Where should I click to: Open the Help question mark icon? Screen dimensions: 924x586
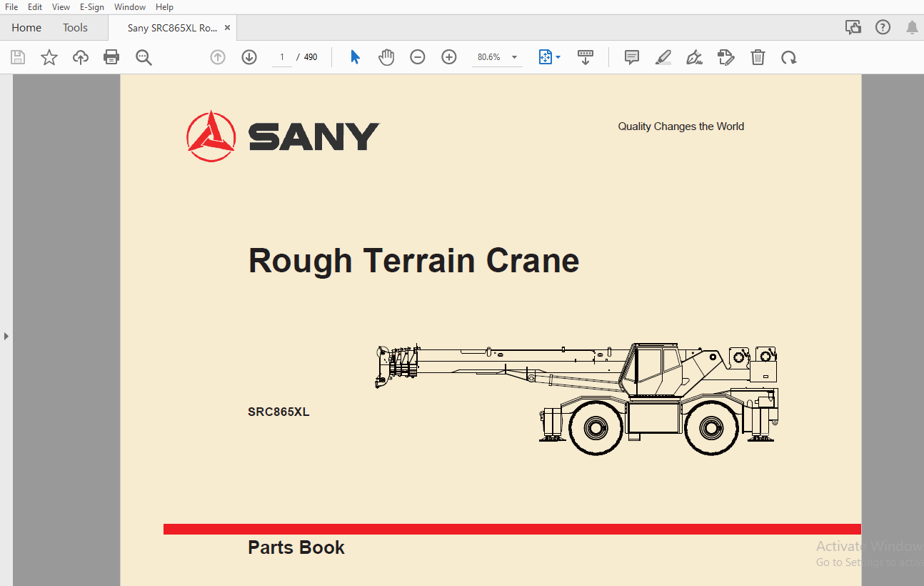pos(883,28)
